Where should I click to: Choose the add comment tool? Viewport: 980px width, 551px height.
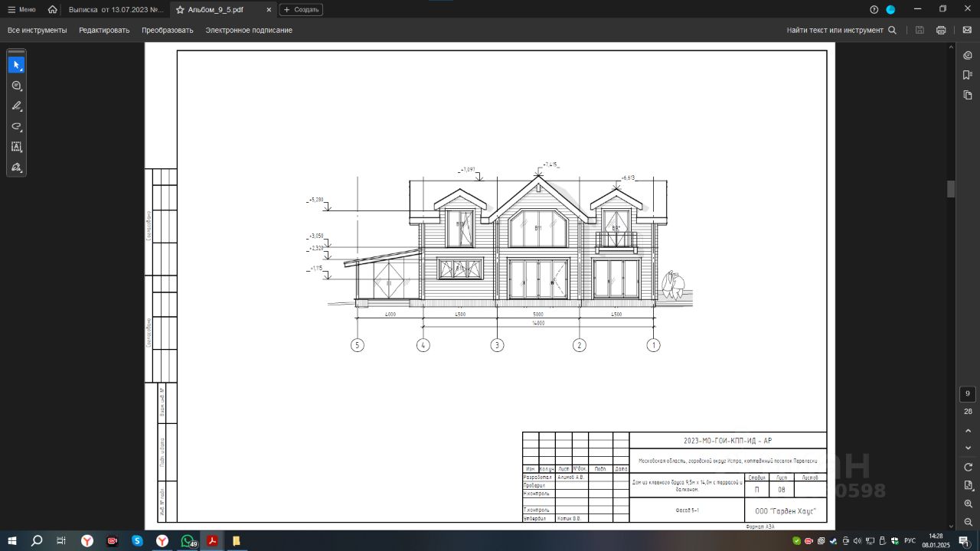pyautogui.click(x=16, y=86)
